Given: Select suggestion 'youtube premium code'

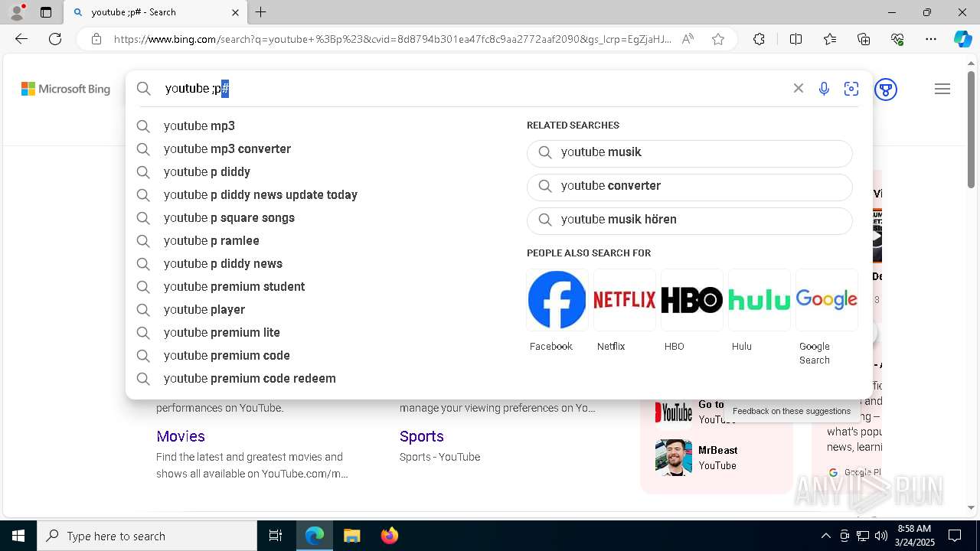Looking at the screenshot, I should (x=227, y=355).
